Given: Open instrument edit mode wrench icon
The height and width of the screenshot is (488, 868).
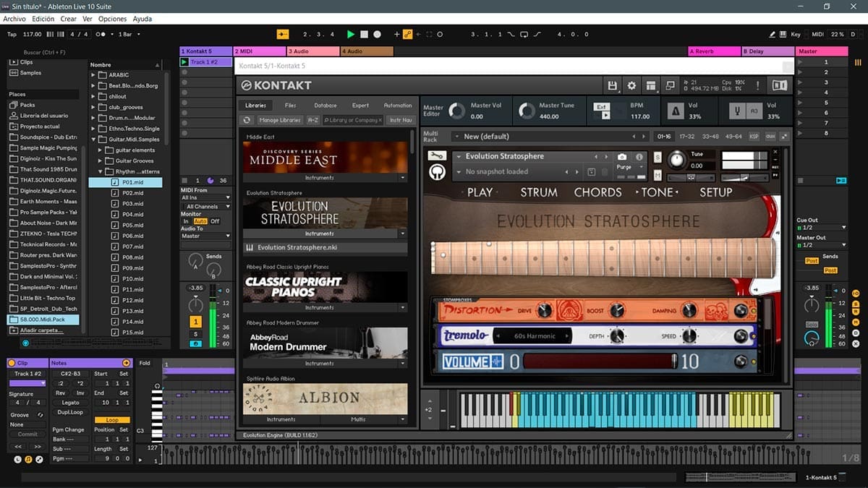Looking at the screenshot, I should tap(436, 156).
